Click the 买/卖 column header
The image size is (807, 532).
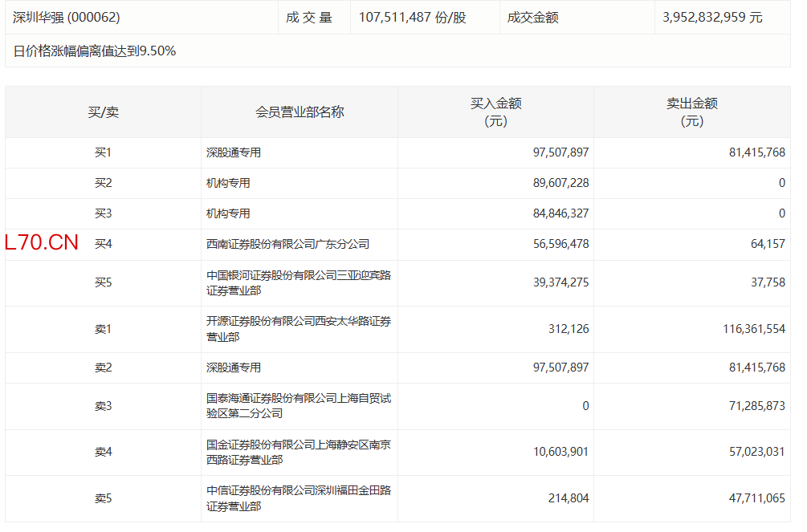pyautogui.click(x=103, y=112)
